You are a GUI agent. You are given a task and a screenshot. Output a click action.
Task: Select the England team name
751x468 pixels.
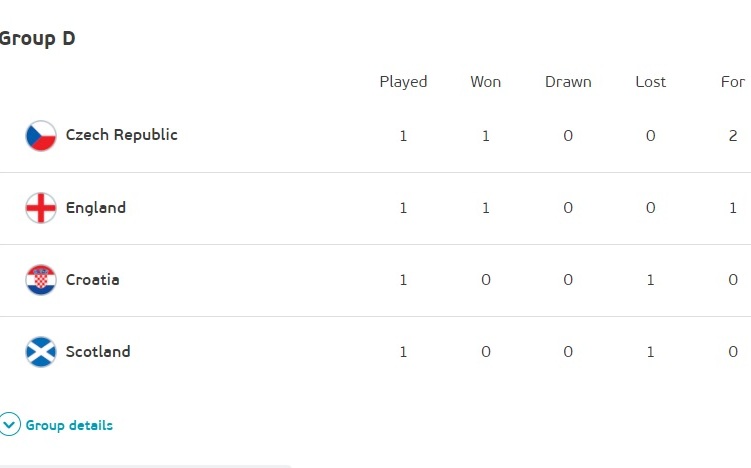click(x=96, y=208)
